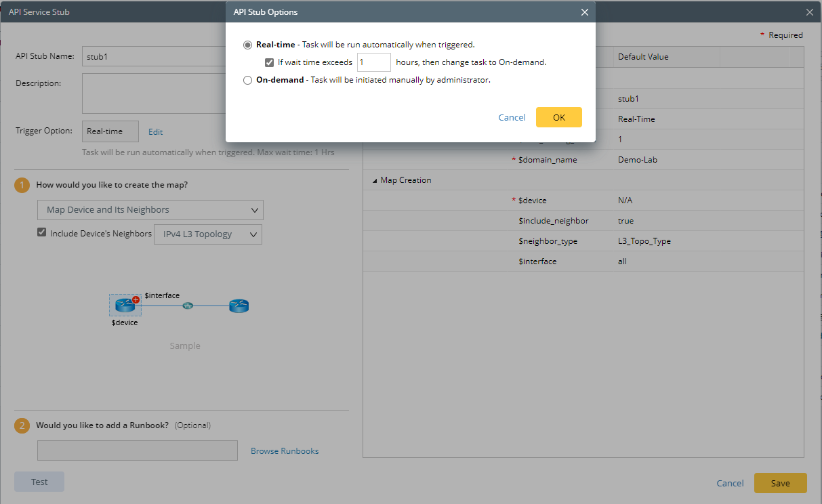Select the Real-time radio option

pos(247,45)
